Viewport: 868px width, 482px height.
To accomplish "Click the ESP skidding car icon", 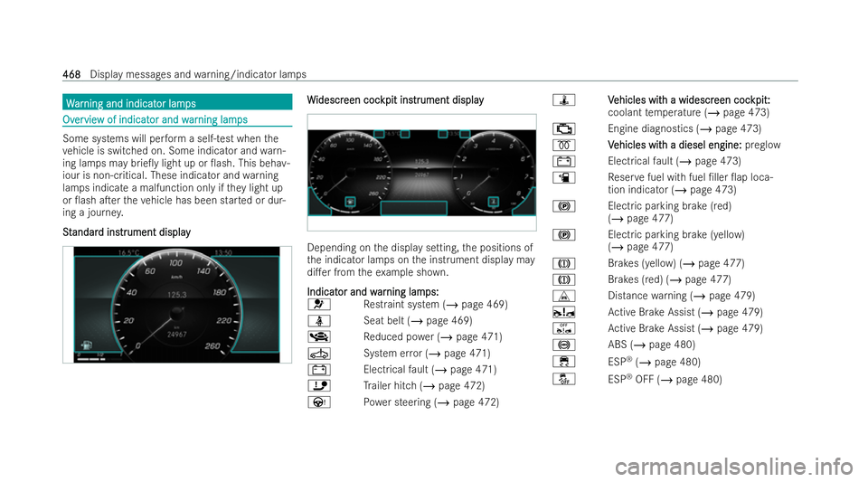I will click(563, 362).
